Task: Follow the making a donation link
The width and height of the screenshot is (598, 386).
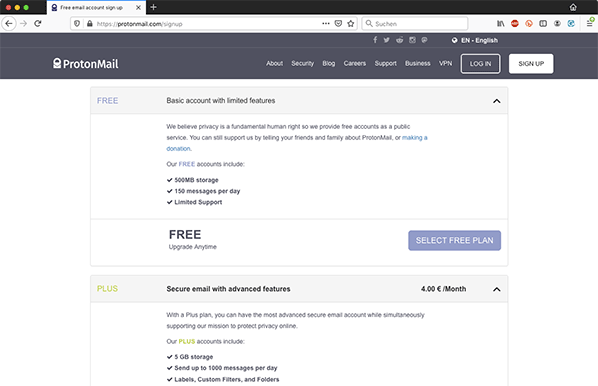Action: coord(415,138)
